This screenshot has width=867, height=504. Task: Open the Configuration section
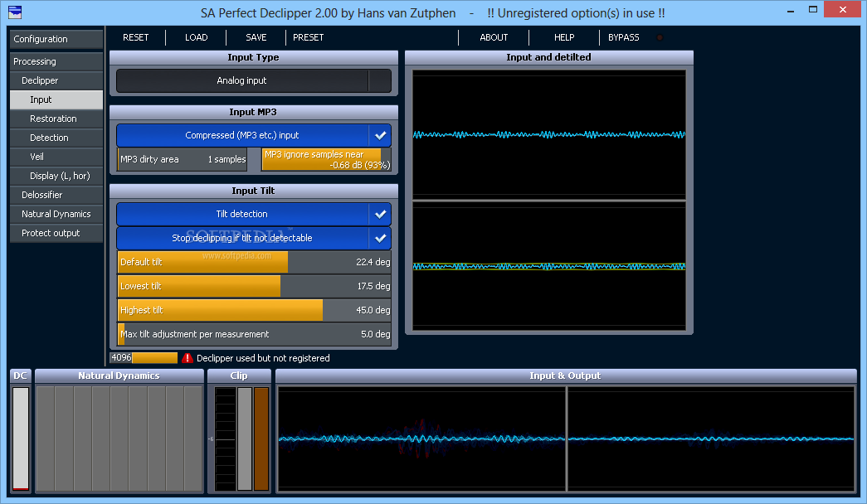coord(56,39)
